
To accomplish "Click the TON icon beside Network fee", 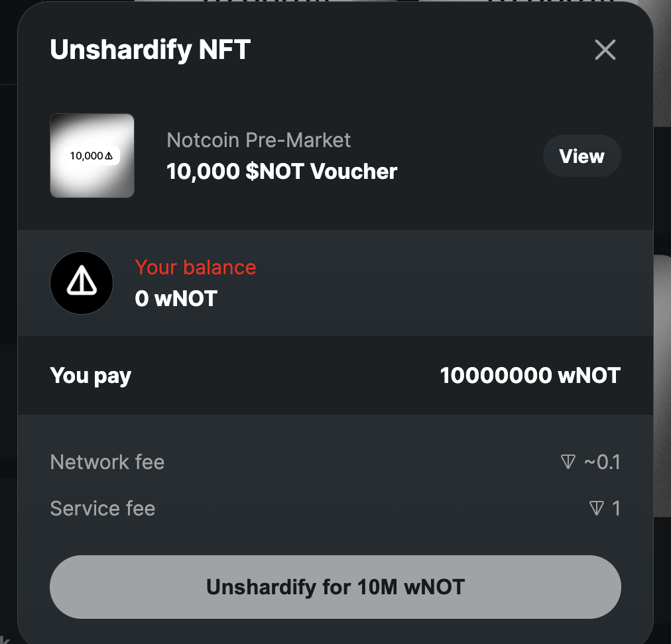I will click(x=568, y=462).
